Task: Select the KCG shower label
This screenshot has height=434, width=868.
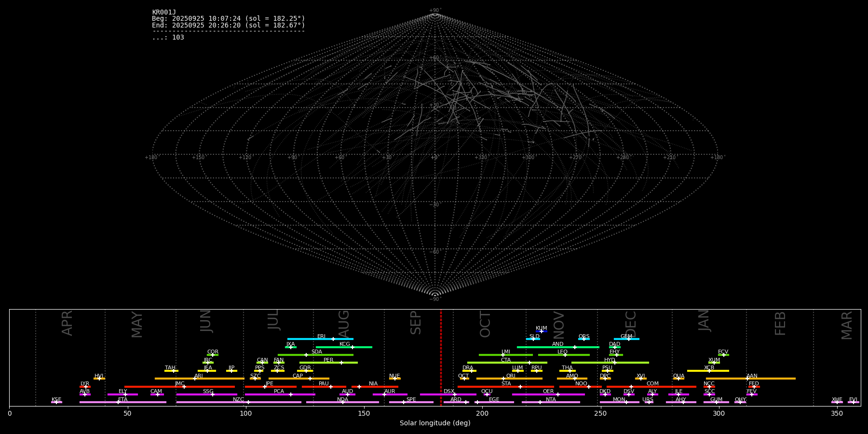Action: (344, 344)
